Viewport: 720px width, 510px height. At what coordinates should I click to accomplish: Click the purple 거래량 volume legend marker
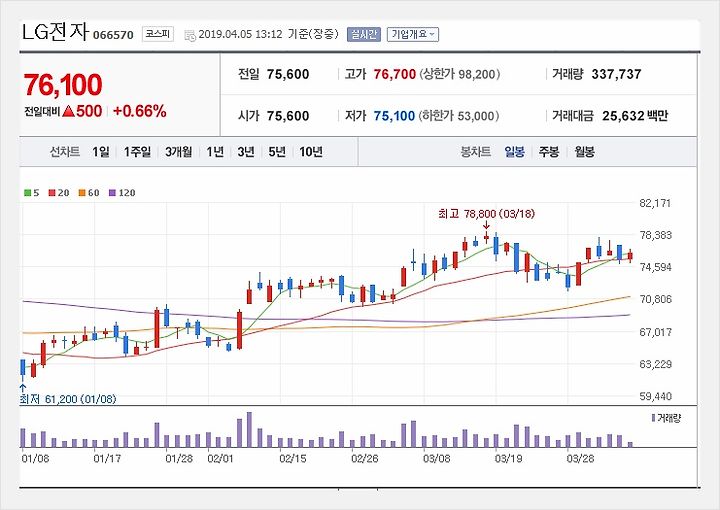(653, 418)
